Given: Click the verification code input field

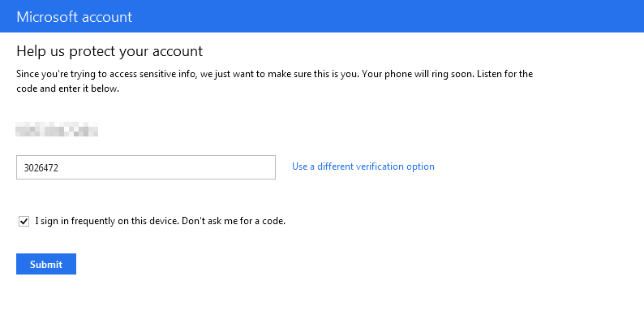Looking at the screenshot, I should [146, 167].
